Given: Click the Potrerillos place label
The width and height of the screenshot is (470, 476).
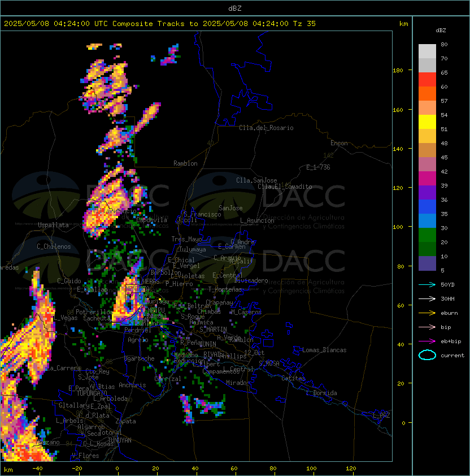Looking at the screenshot, I should [94, 312].
